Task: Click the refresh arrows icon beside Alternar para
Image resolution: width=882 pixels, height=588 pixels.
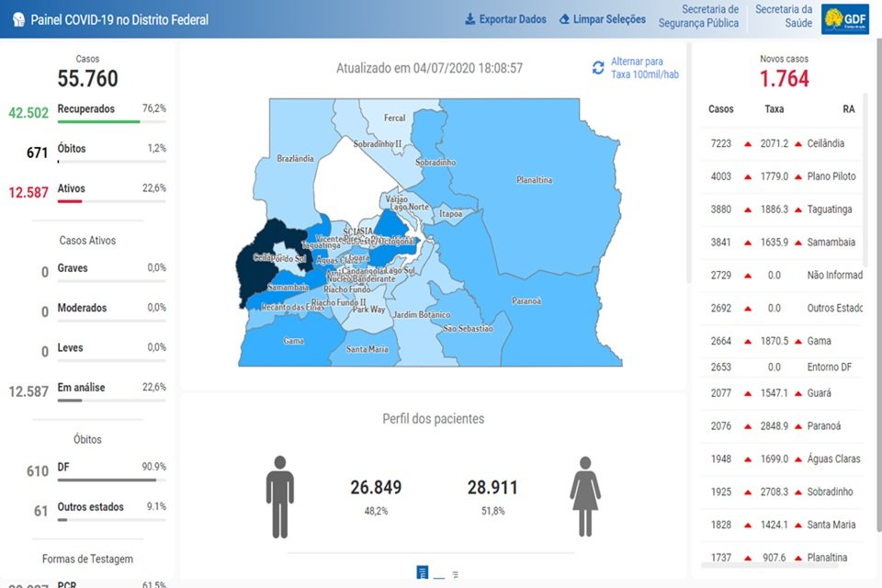Action: coord(598,67)
